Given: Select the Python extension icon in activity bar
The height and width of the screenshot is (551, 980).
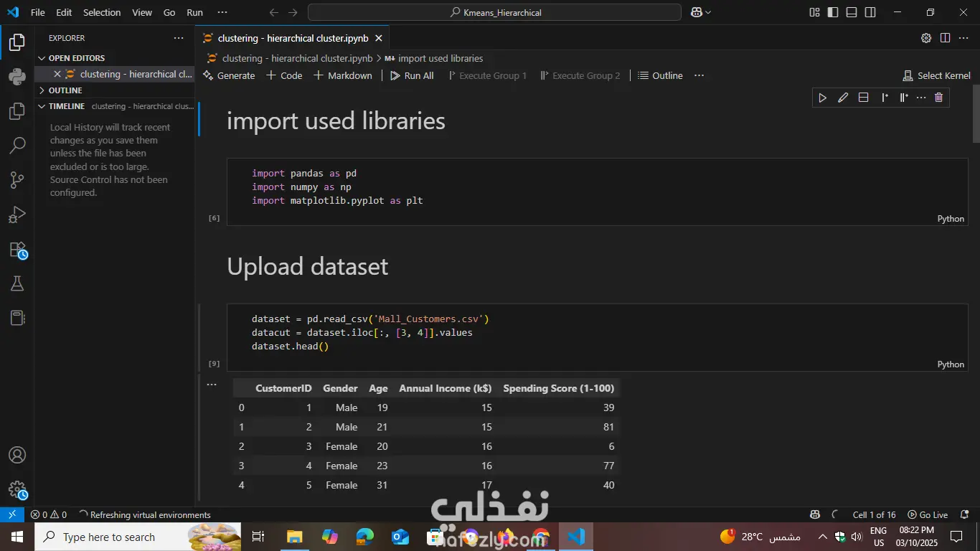Looking at the screenshot, I should coord(16,77).
